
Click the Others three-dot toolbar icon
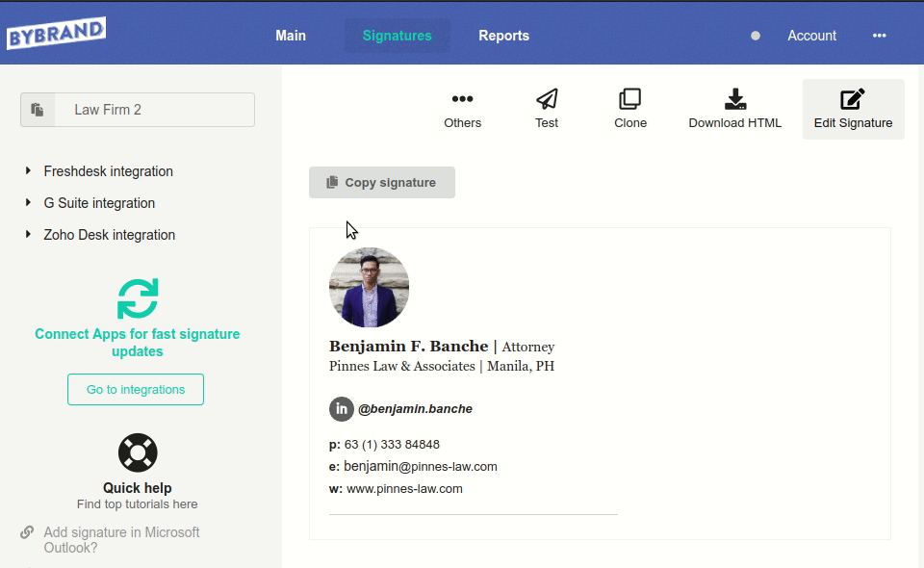click(x=463, y=99)
